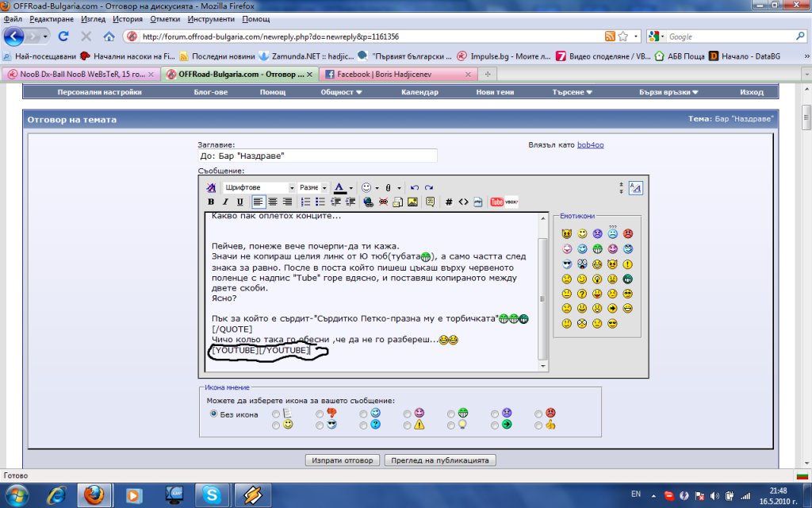
Task: Remove link with unlink icon
Action: (383, 202)
